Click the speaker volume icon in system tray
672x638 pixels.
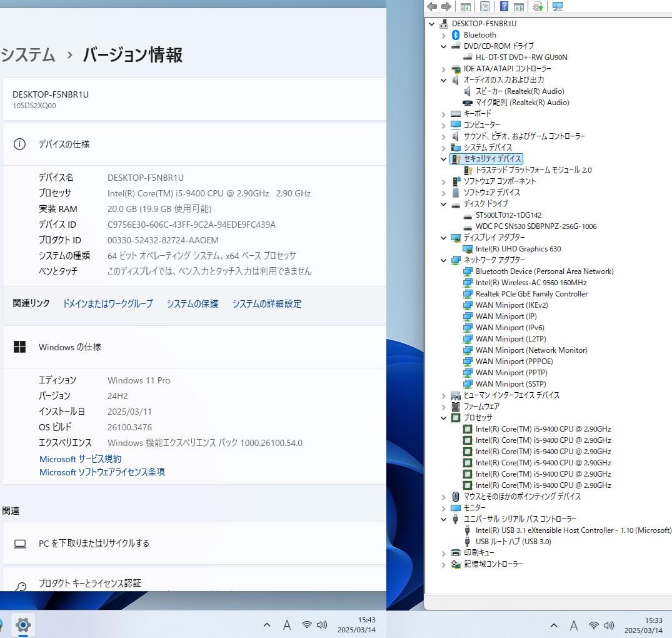click(321, 625)
